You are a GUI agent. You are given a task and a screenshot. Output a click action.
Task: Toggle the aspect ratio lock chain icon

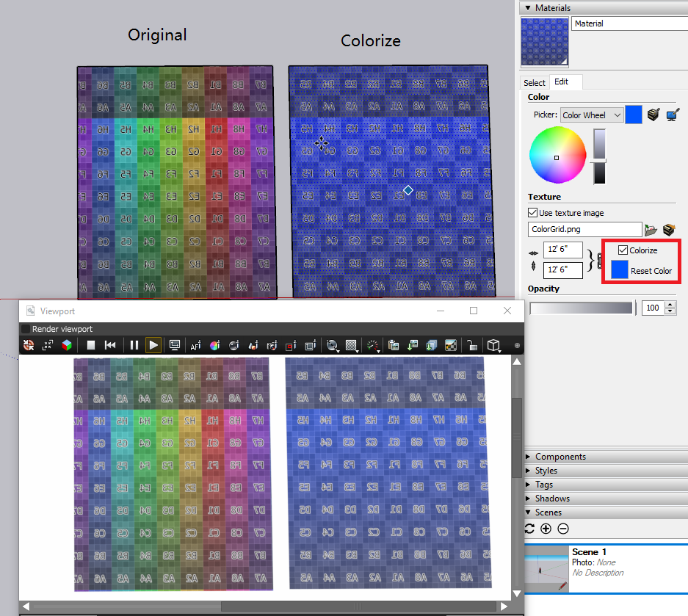(599, 261)
